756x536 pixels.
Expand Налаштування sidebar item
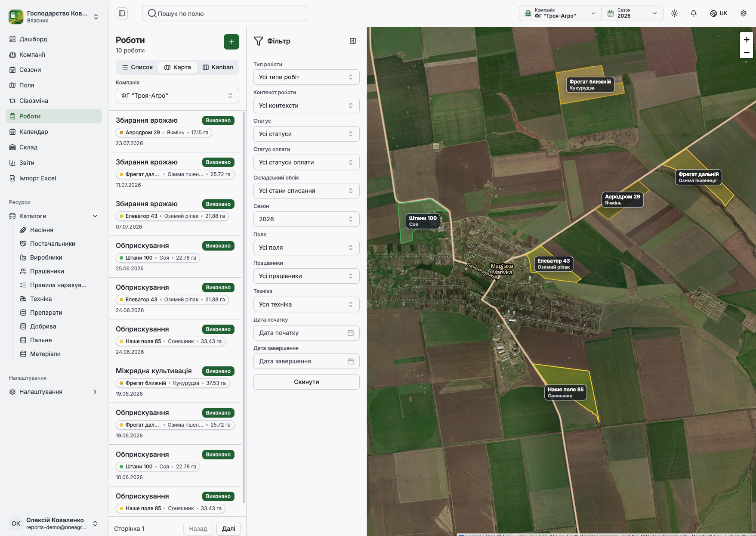(x=54, y=392)
